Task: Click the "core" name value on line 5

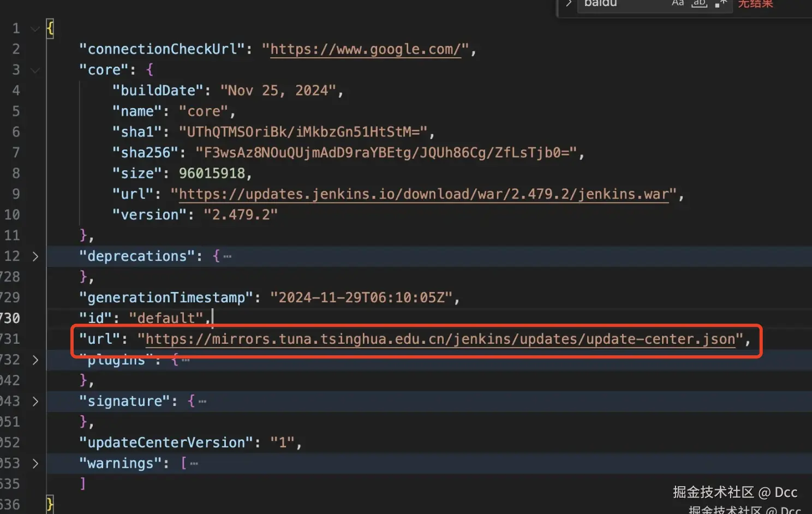Action: tap(204, 111)
